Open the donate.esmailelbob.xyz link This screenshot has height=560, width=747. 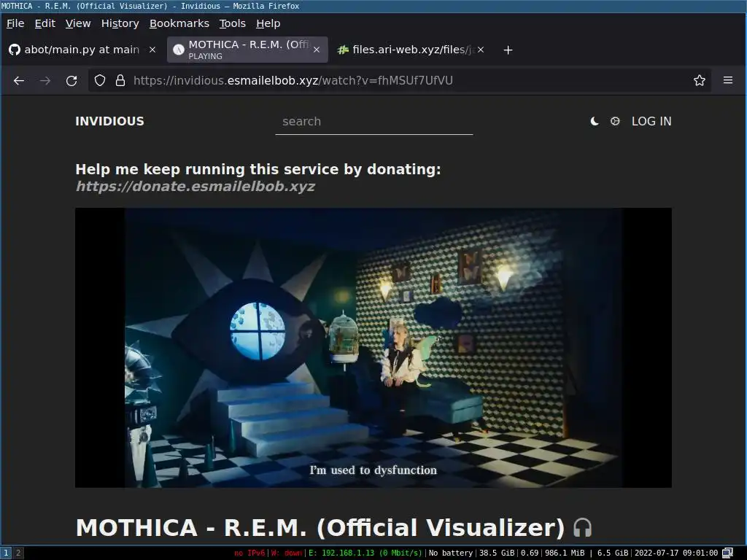[196, 186]
